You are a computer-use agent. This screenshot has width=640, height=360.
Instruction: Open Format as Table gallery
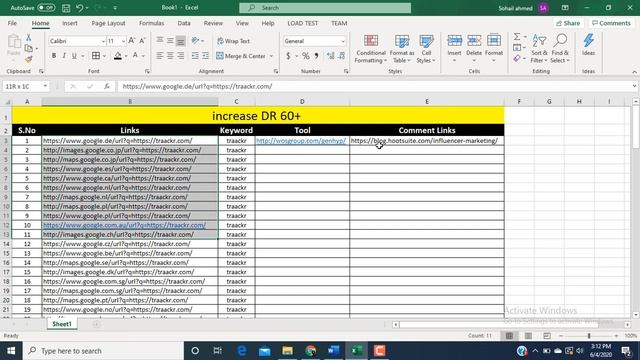pyautogui.click(x=402, y=49)
